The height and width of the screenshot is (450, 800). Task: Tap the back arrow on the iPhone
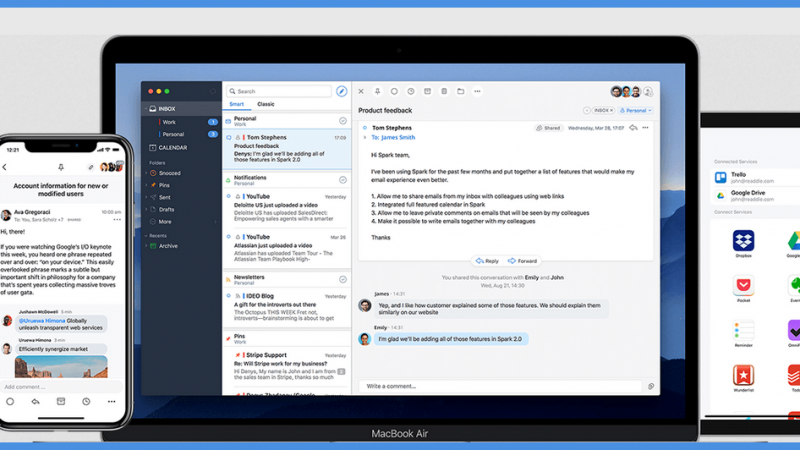5,167
